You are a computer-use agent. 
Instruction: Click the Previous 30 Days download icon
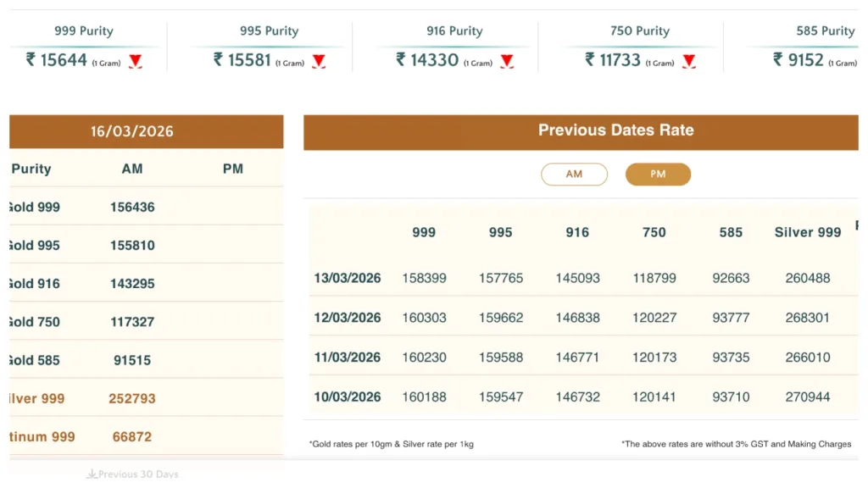92,474
